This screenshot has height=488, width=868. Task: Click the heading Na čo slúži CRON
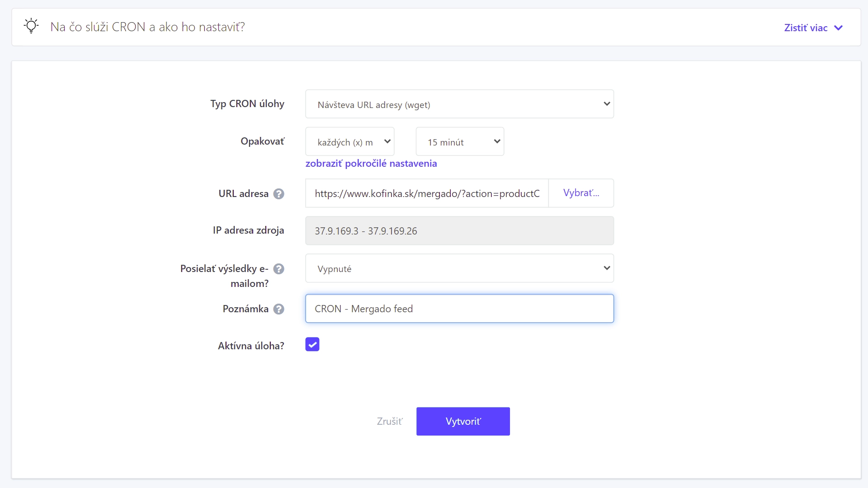click(x=147, y=27)
